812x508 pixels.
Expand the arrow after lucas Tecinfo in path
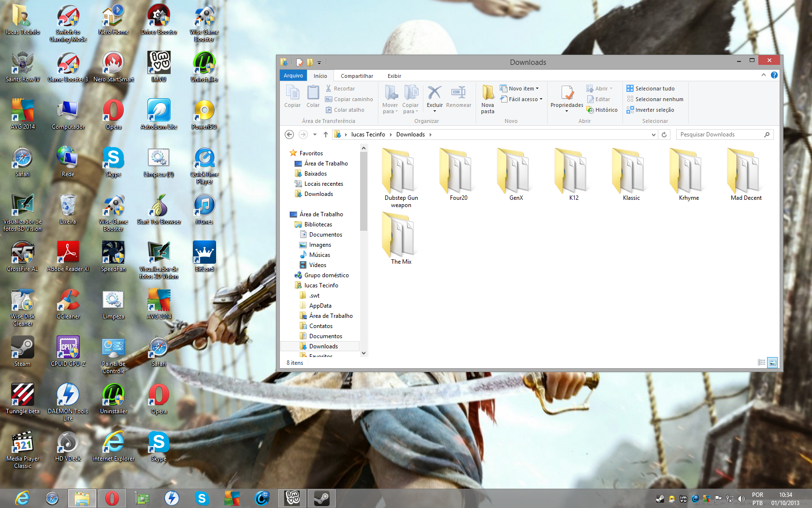[x=391, y=134]
